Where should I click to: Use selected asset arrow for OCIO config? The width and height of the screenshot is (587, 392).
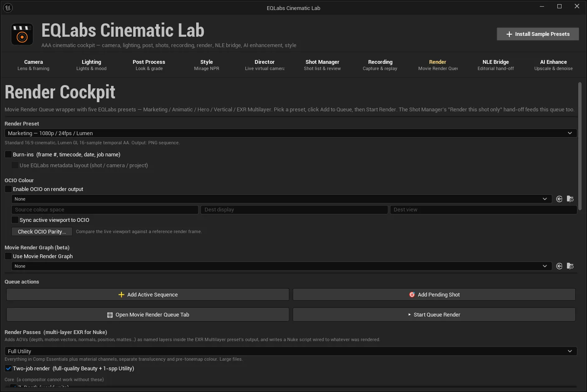(x=559, y=199)
